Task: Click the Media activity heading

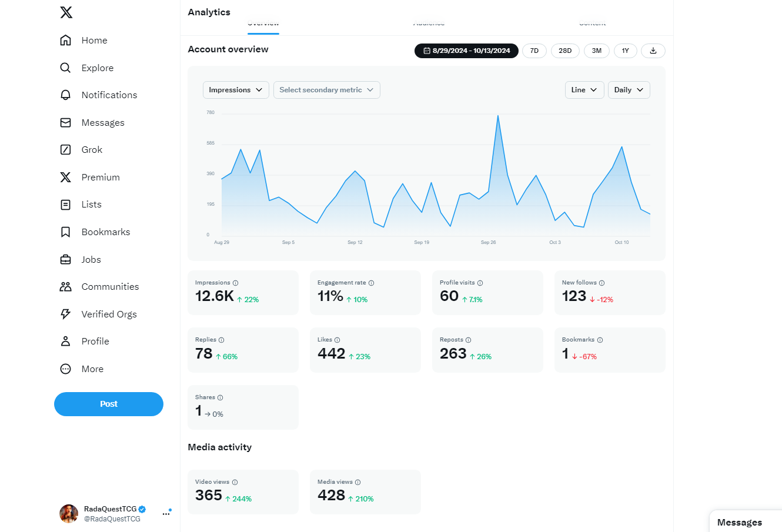Action: pyautogui.click(x=220, y=447)
